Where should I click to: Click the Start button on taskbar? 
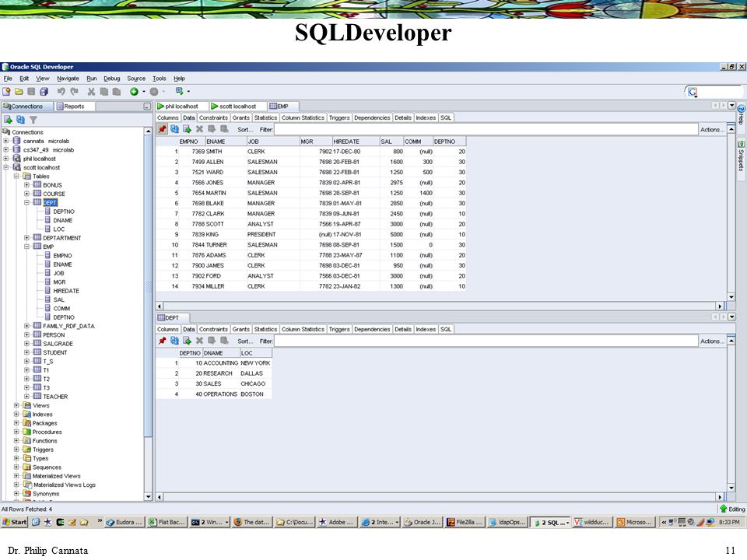click(14, 522)
